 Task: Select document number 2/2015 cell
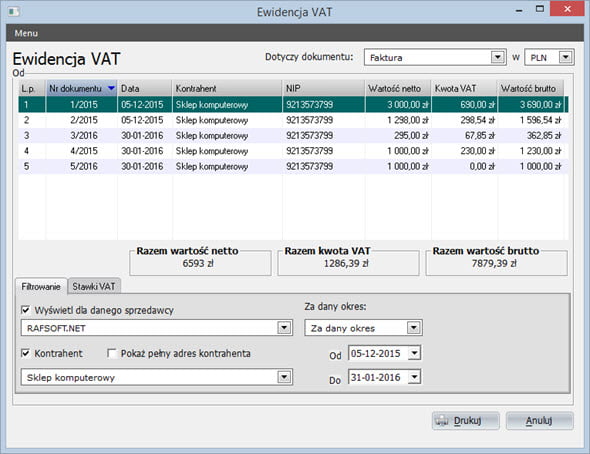82,120
